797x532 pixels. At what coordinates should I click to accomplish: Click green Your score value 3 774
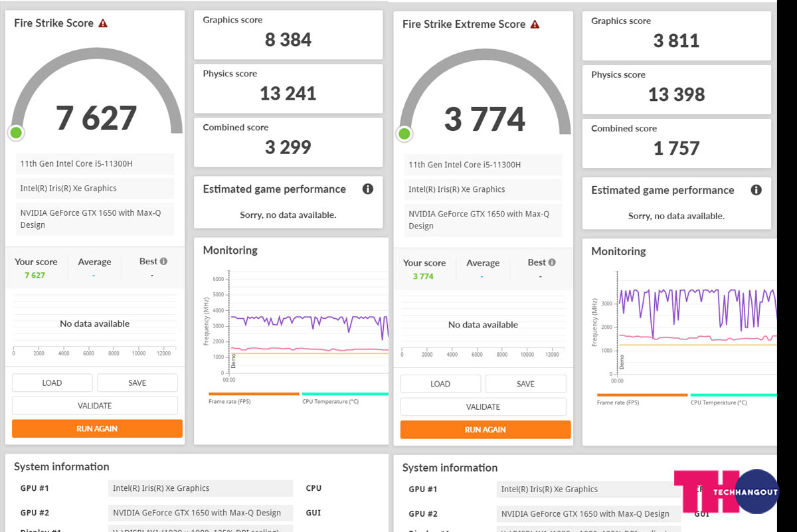[423, 276]
